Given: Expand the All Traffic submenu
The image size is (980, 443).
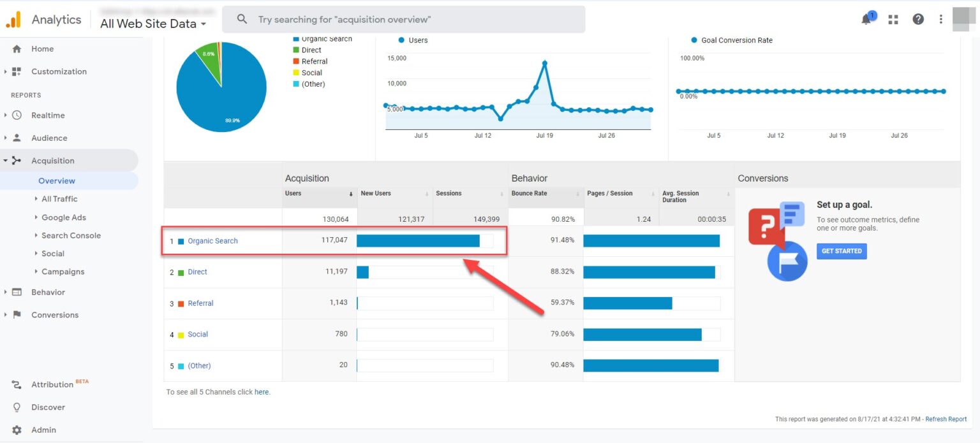Looking at the screenshot, I should [x=59, y=199].
